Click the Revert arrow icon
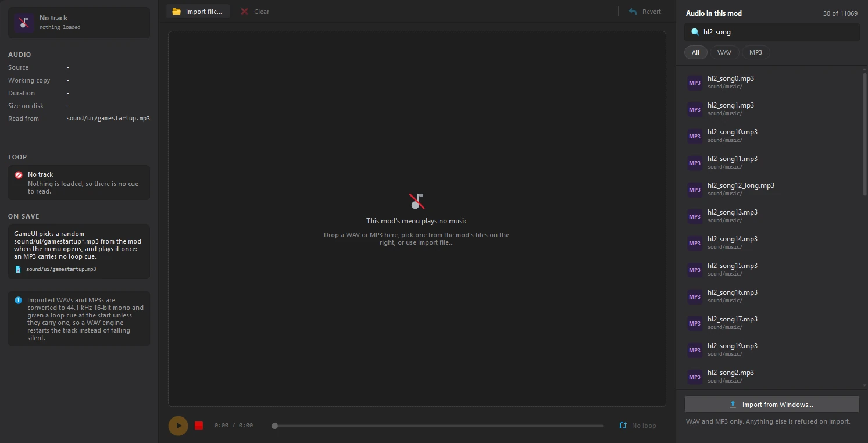868x443 pixels. 633,12
